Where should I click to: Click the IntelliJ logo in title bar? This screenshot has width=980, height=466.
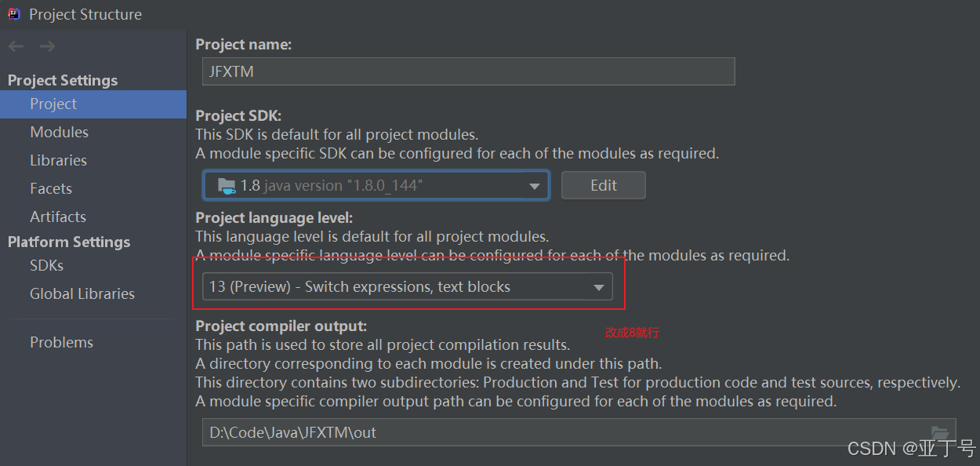tap(14, 13)
